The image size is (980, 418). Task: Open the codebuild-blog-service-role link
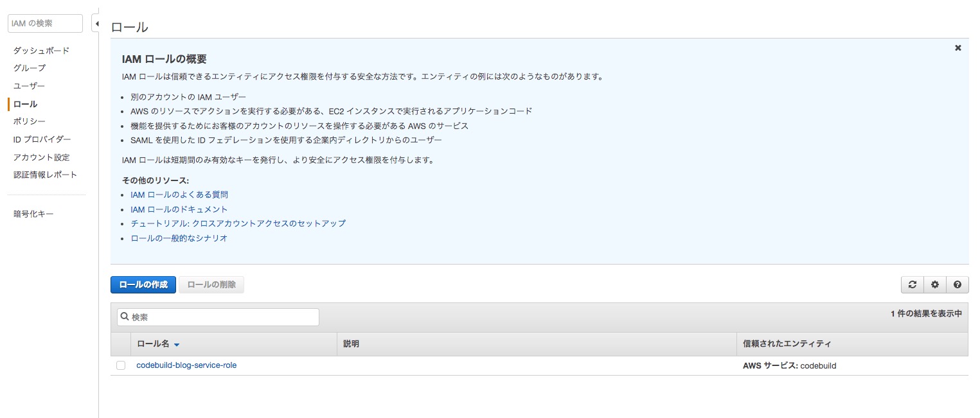click(x=186, y=365)
